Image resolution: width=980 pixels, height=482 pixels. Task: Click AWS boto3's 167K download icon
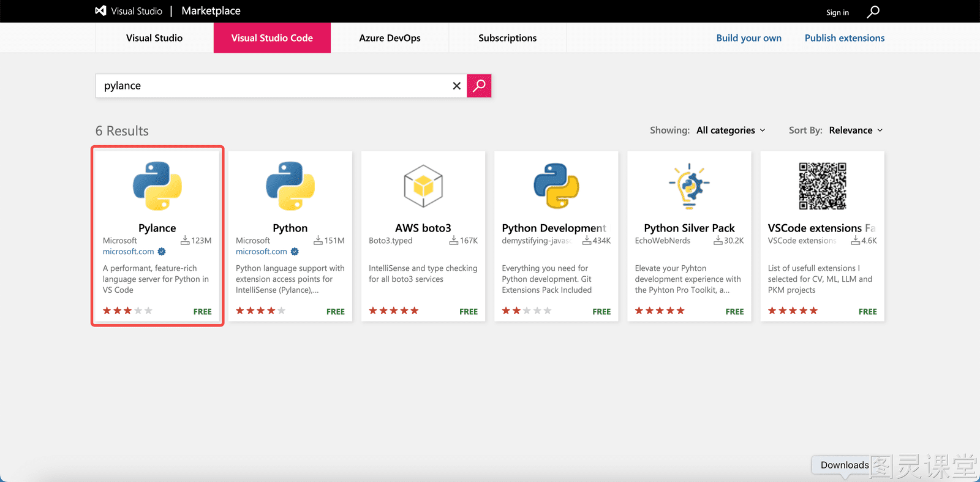tap(454, 241)
